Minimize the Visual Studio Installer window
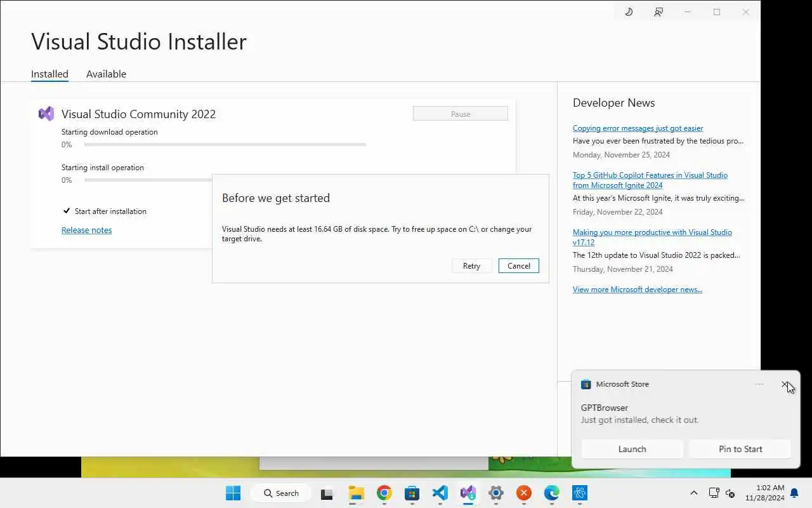 [x=688, y=12]
